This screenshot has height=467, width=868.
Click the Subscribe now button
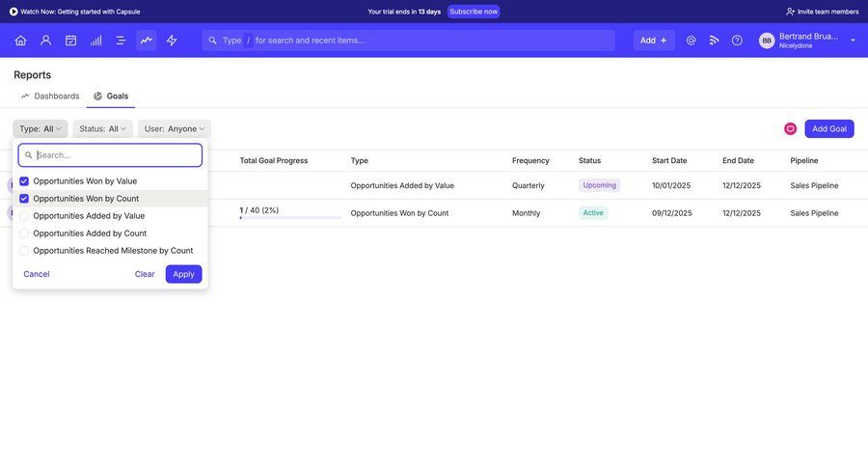click(x=474, y=12)
